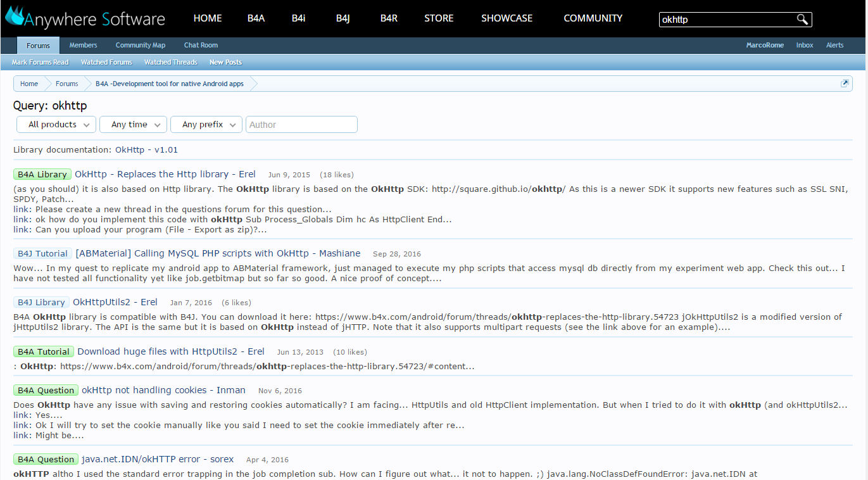Open the COMMUNITY menu item
The width and height of the screenshot is (868, 480).
[x=593, y=18]
